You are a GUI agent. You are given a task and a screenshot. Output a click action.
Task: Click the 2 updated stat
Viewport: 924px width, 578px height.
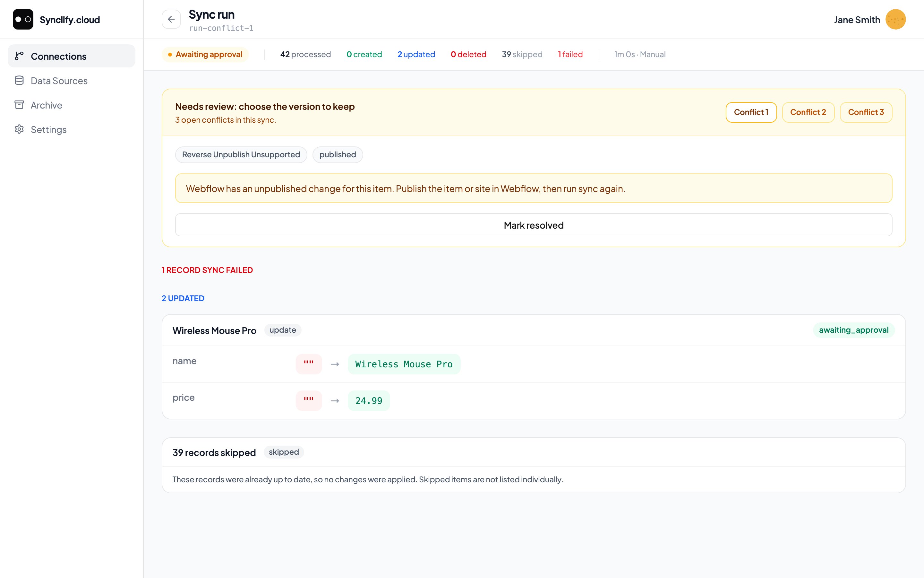pos(416,55)
